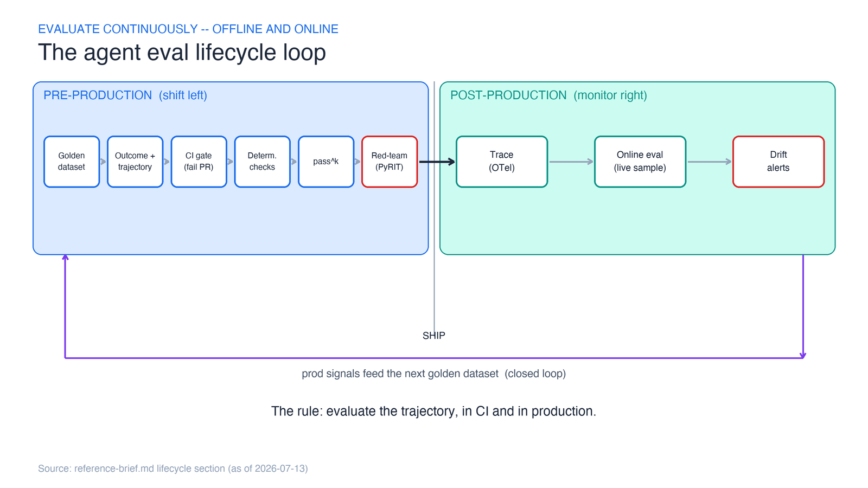Click the pass^k box
Image resolution: width=868 pixels, height=488 pixels.
(x=326, y=162)
